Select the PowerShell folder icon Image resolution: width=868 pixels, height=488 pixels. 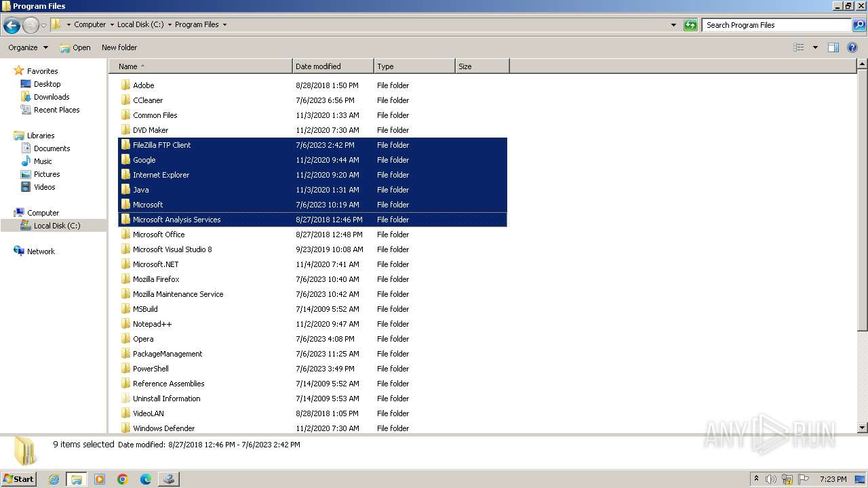[x=125, y=369]
